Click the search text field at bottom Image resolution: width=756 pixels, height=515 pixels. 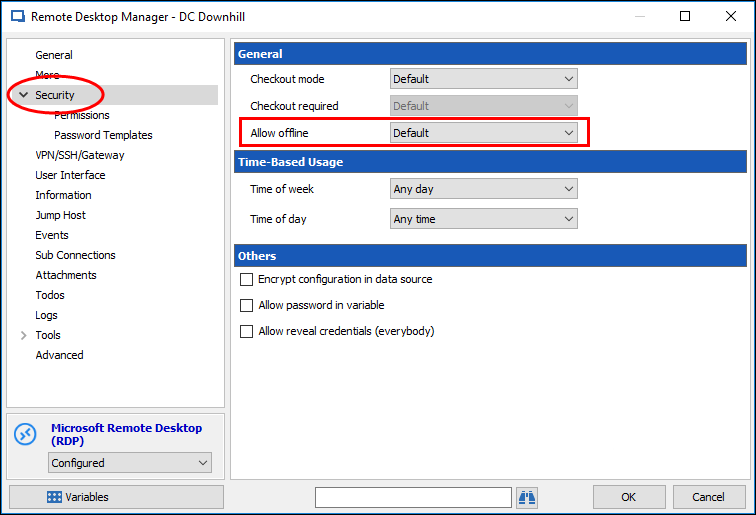coord(413,497)
